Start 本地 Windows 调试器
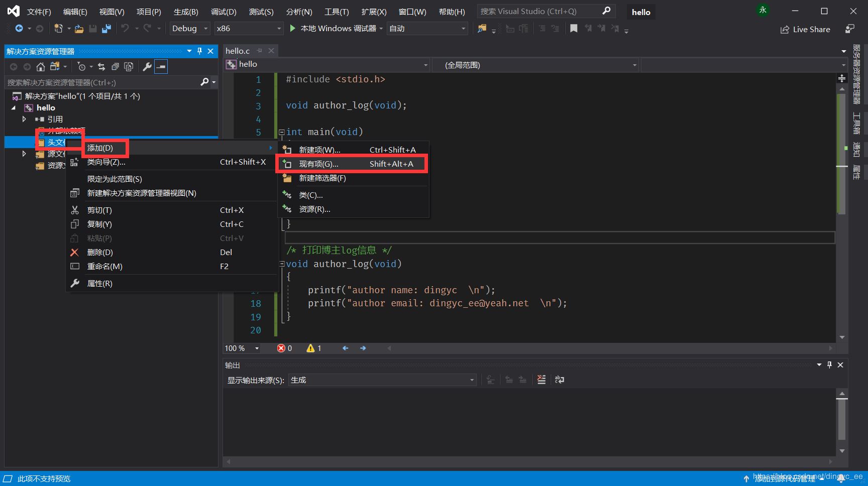 [x=334, y=29]
